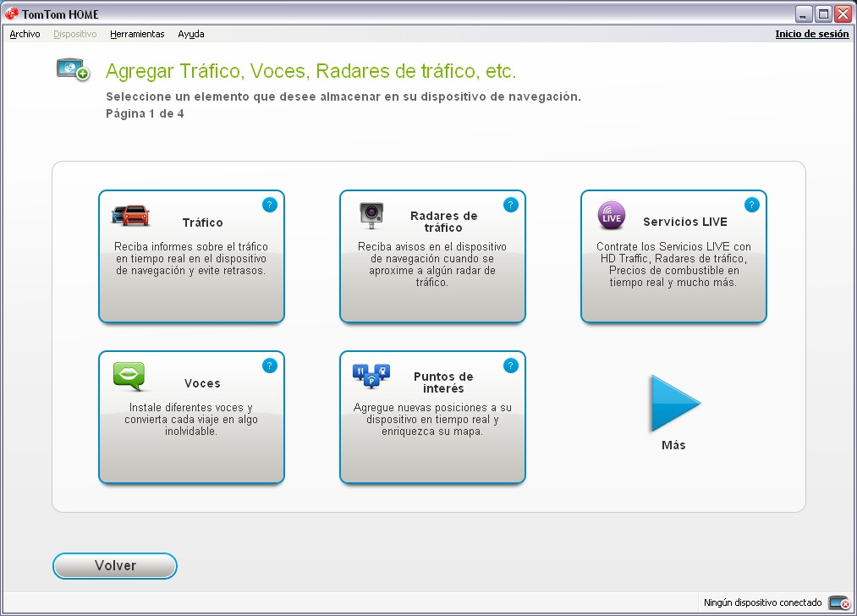Click the speed camera icon for Radares de tráfico
The width and height of the screenshot is (857, 616).
(x=371, y=216)
